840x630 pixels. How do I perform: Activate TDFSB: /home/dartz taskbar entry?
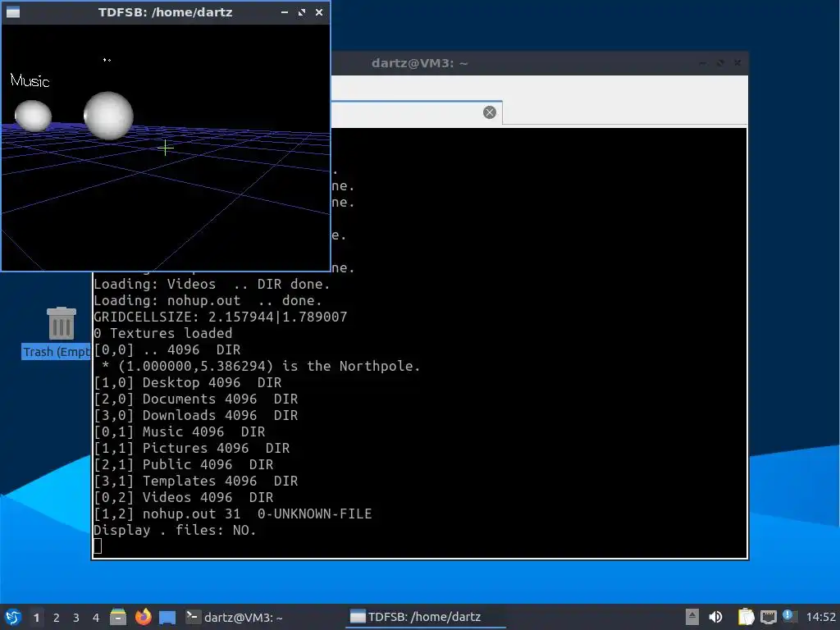click(424, 617)
